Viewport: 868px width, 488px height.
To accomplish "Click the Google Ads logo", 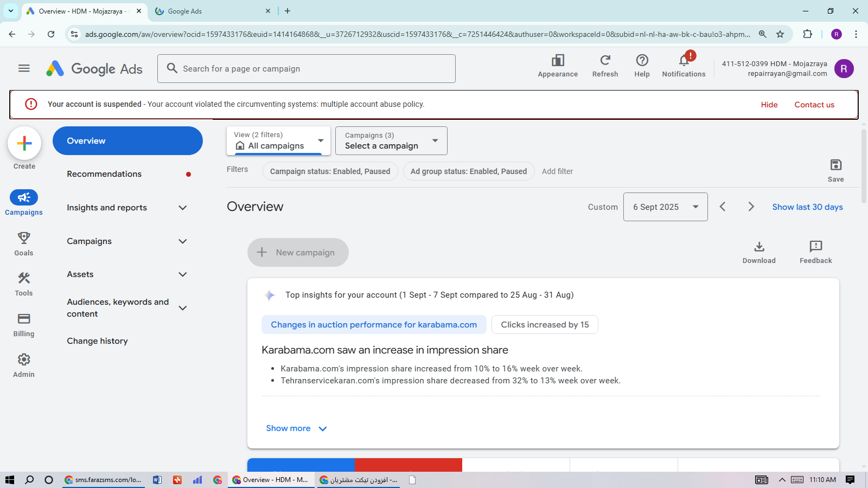I will [x=94, y=69].
